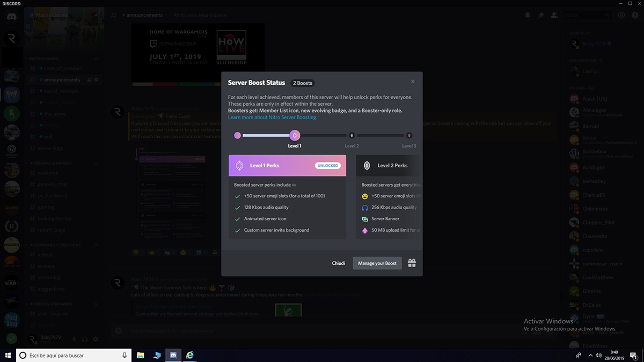This screenshot has width=644, height=362.
Task: Add a channel to COMMUNITY CREATIONS category
Action: [x=96, y=245]
